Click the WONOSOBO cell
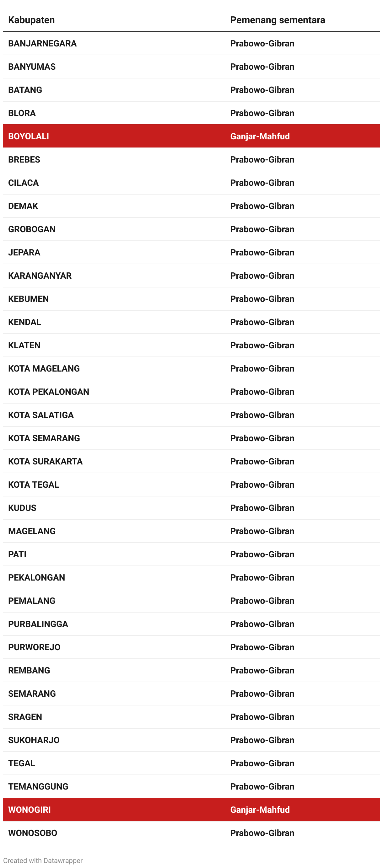The height and width of the screenshot is (868, 383). click(33, 833)
